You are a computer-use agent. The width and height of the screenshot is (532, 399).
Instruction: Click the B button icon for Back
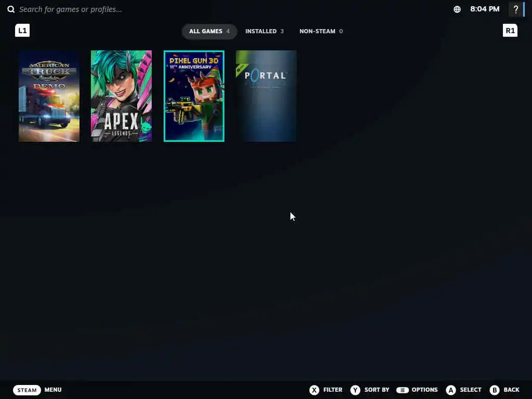(x=495, y=390)
